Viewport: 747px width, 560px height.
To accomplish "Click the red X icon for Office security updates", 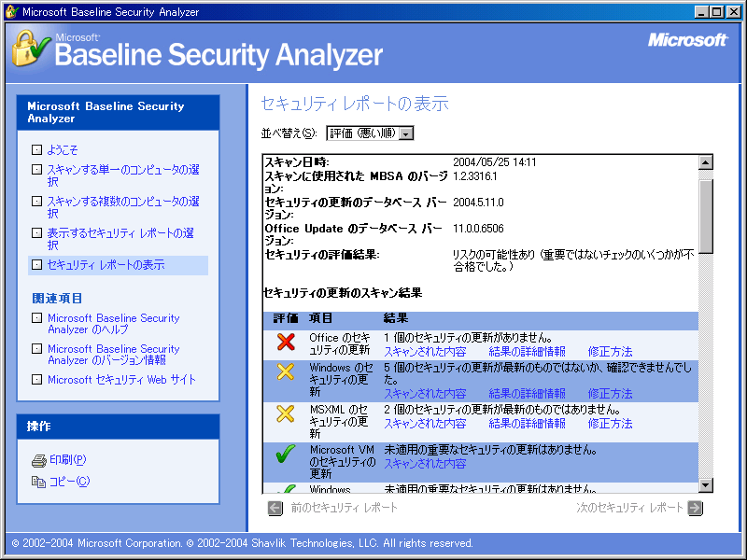I will click(x=286, y=342).
